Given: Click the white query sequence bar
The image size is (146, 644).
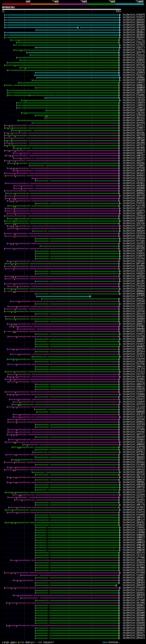Looking at the screenshot, I should [x=62, y=9].
